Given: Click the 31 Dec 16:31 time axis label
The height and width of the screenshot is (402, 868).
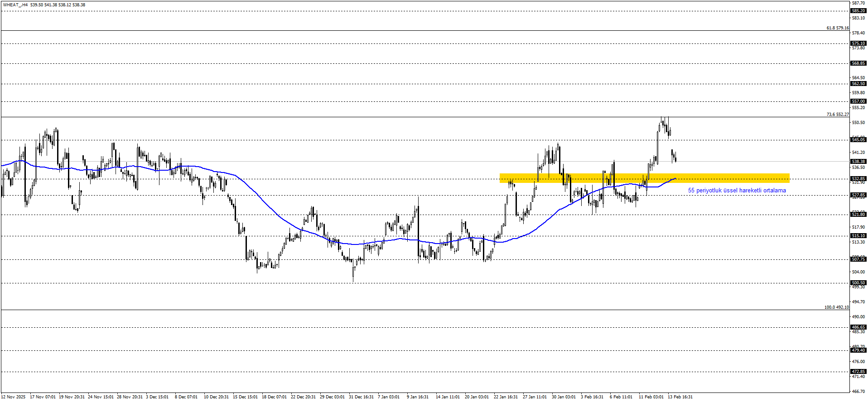Looking at the screenshot, I should pyautogui.click(x=361, y=397).
